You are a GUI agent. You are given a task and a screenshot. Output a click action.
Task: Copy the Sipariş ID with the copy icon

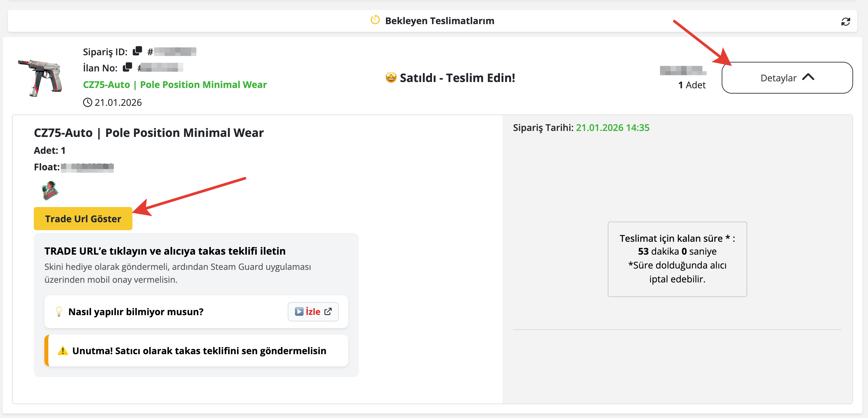137,51
